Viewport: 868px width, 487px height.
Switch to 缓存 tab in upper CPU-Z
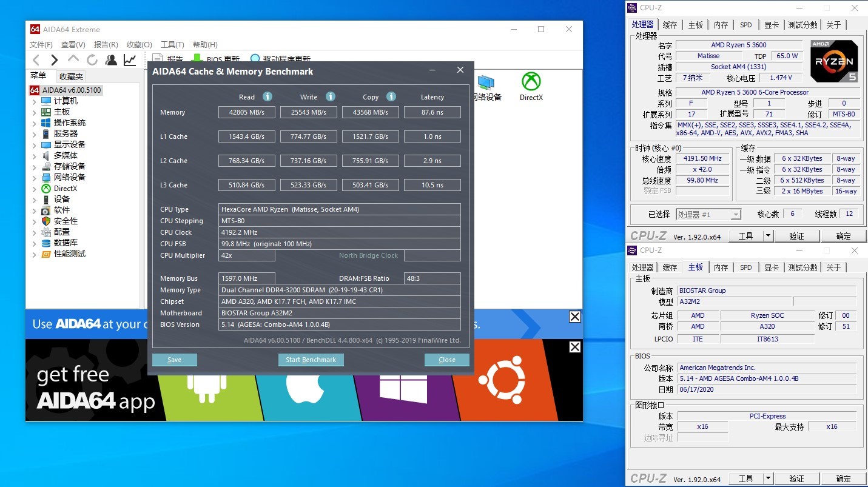click(670, 25)
